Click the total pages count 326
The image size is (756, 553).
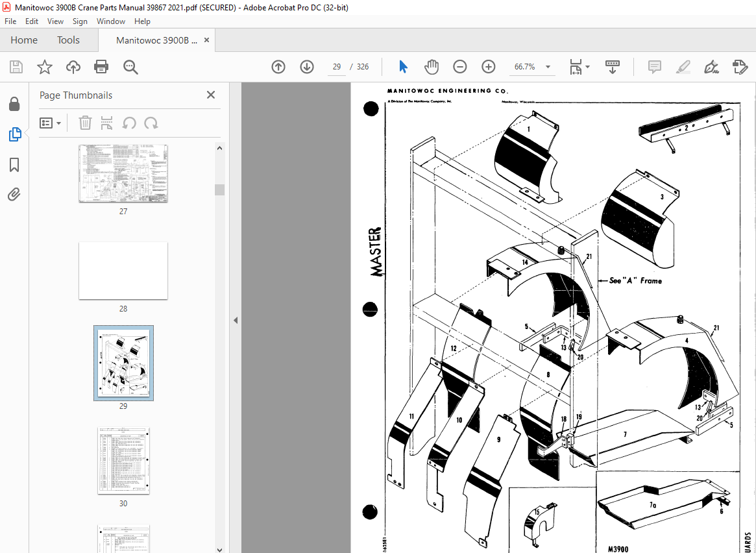click(x=363, y=67)
